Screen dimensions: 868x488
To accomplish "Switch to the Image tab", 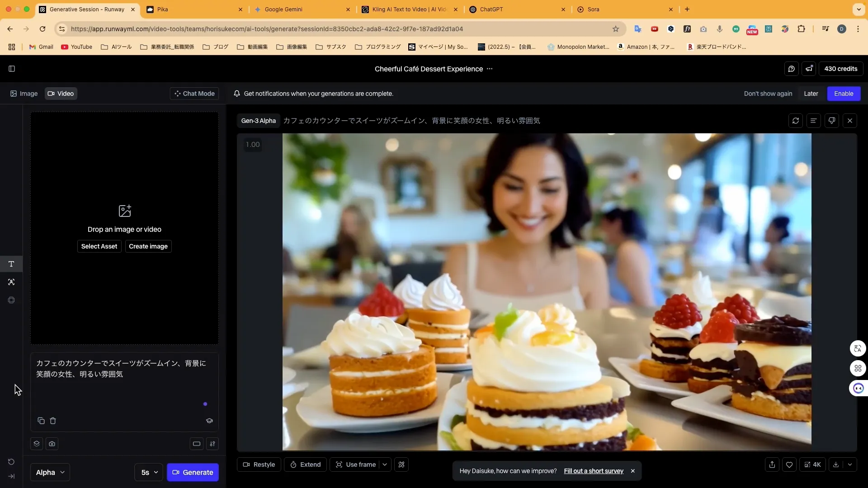I will [24, 94].
